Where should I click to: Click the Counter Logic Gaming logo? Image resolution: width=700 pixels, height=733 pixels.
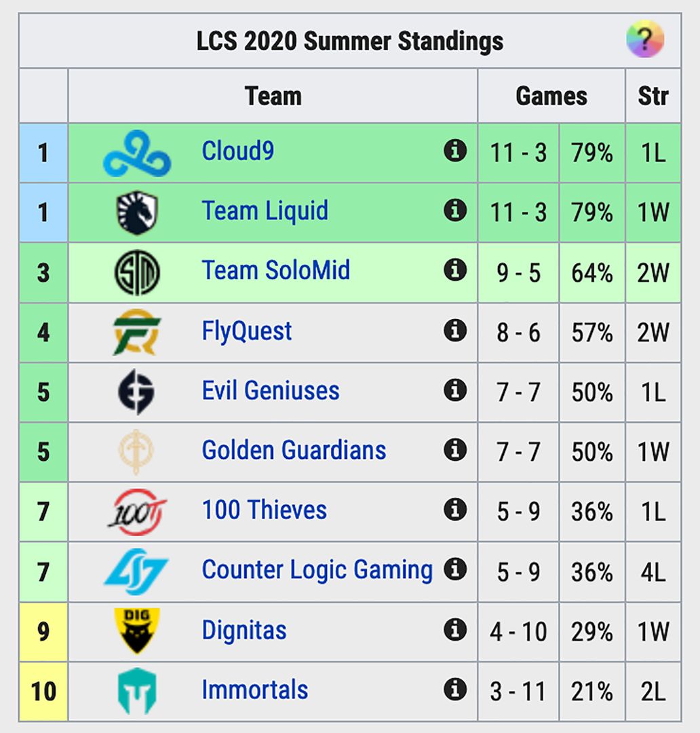136,570
